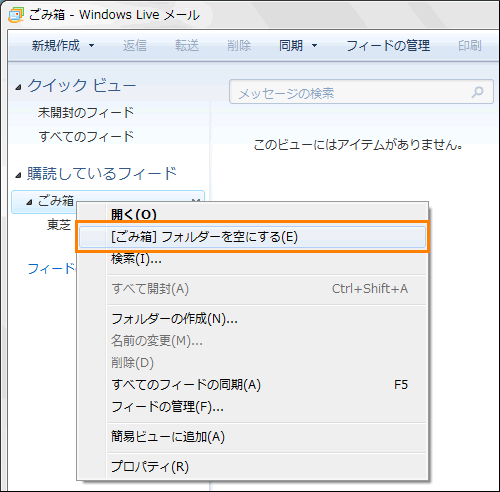Select すべてのフィード in Quick View
This screenshot has height=492, width=500.
[x=86, y=136]
